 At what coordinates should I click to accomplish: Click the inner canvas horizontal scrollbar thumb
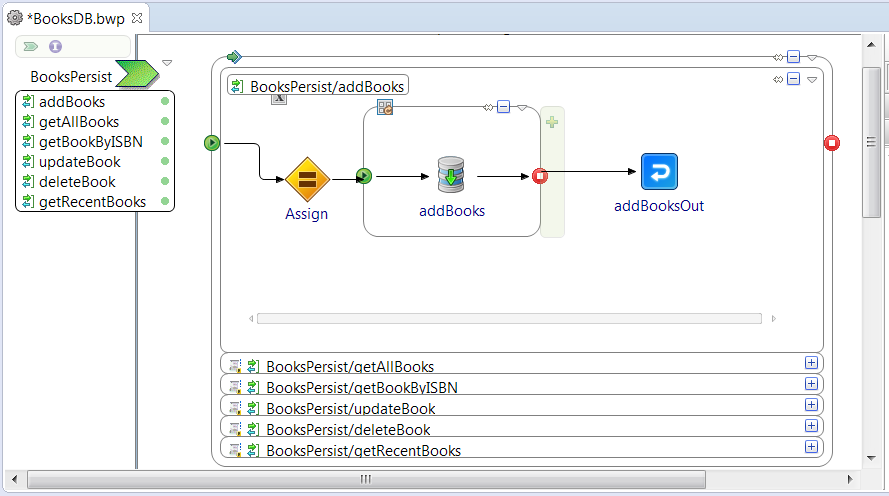point(509,319)
